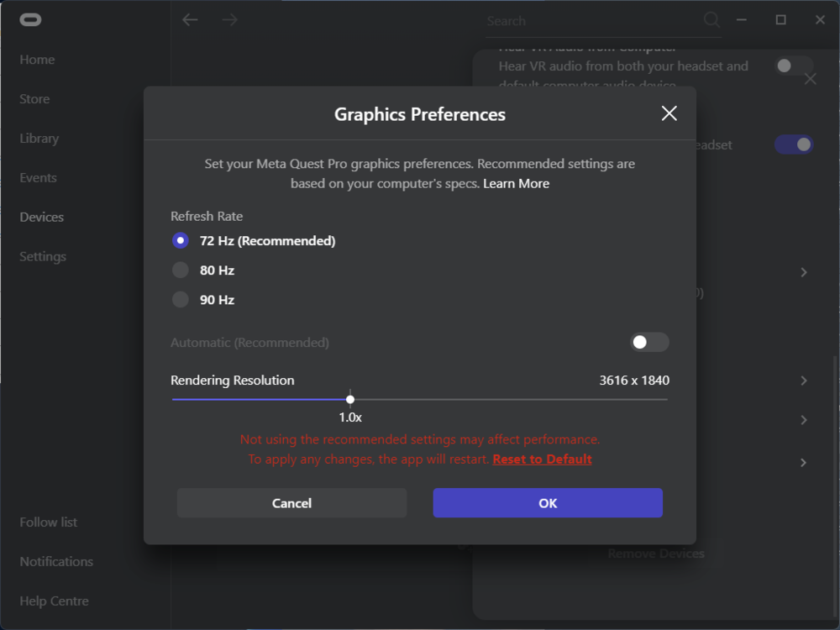Click Remove Devices in the background panel
The height and width of the screenshot is (630, 840).
click(656, 554)
